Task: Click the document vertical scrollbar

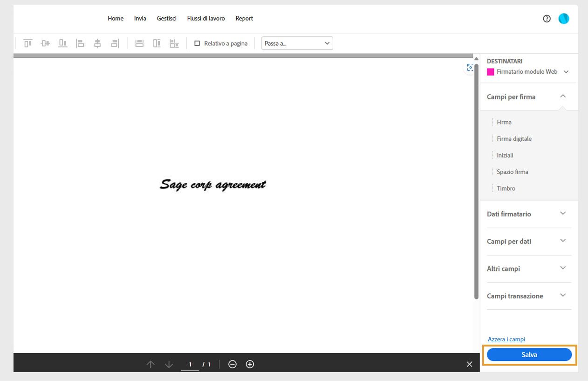Action: (476, 182)
